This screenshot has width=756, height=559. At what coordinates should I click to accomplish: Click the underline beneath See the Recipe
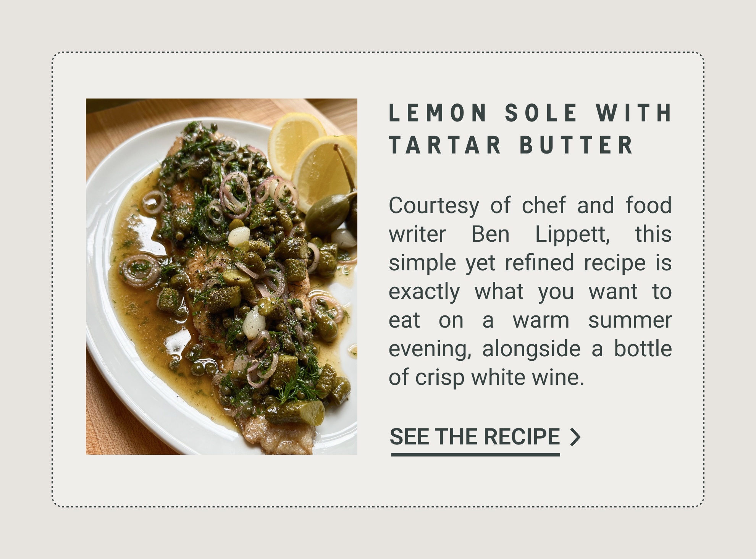(475, 454)
